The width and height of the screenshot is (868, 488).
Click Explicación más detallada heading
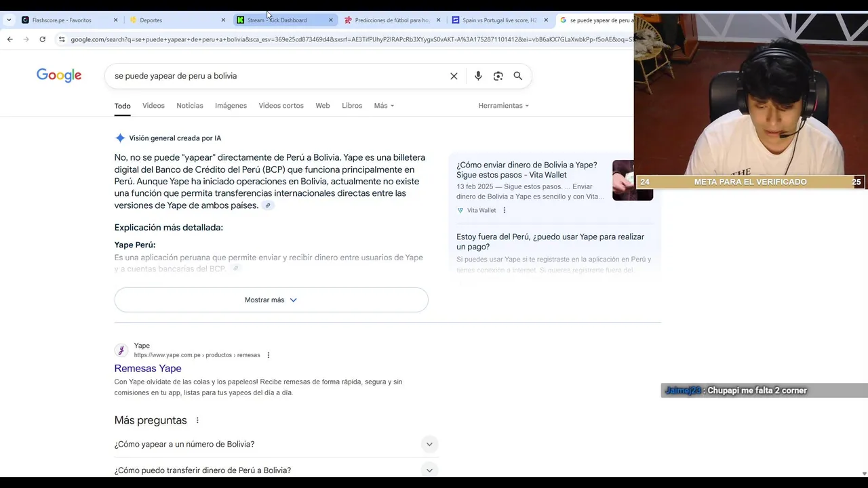[169, 228]
